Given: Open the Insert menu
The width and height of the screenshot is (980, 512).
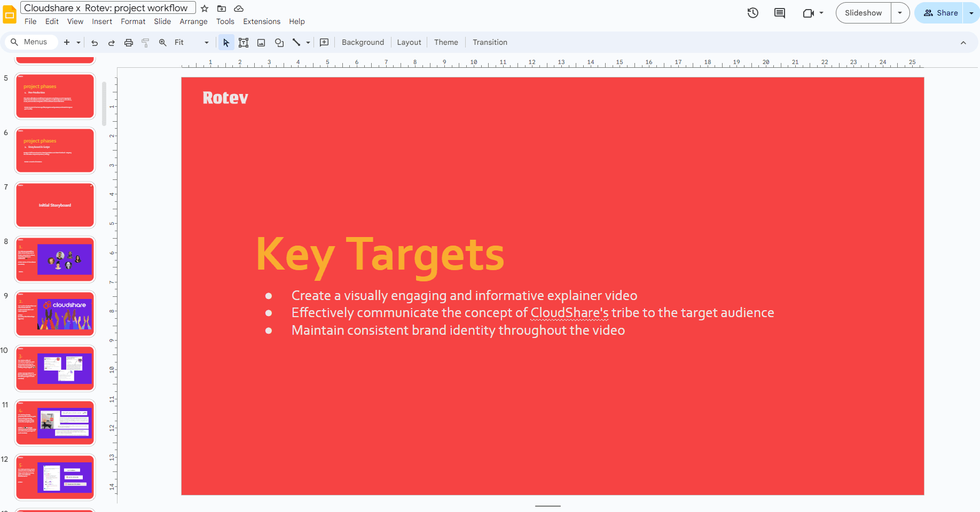Looking at the screenshot, I should (102, 21).
